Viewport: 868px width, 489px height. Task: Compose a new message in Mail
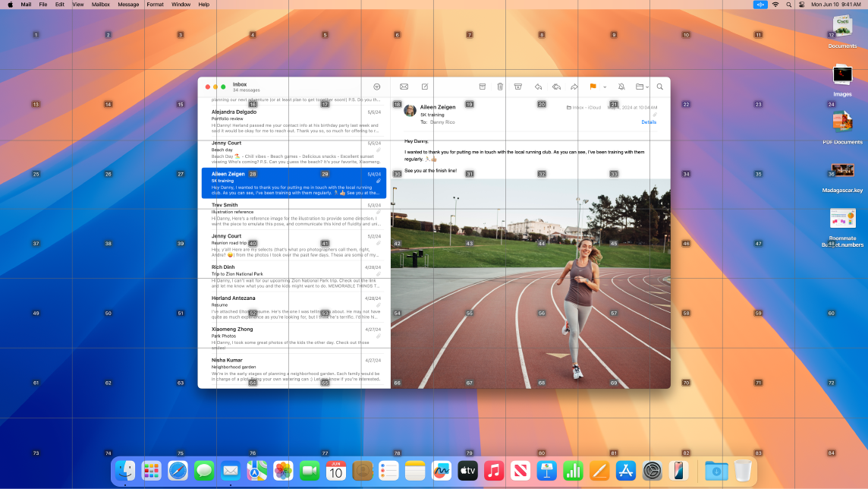pyautogui.click(x=426, y=87)
